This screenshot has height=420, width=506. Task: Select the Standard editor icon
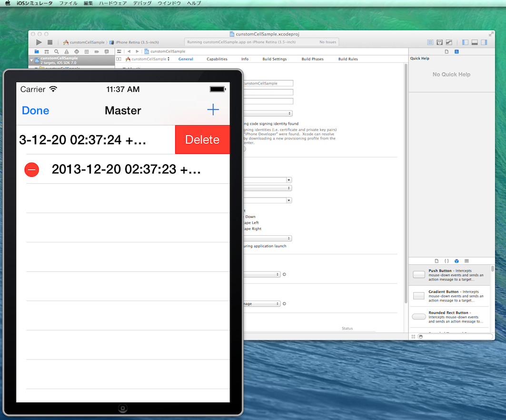(x=430, y=42)
